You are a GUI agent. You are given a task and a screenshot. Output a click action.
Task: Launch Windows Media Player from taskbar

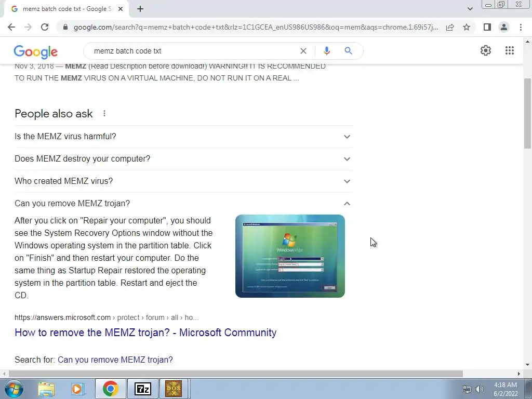(77, 389)
